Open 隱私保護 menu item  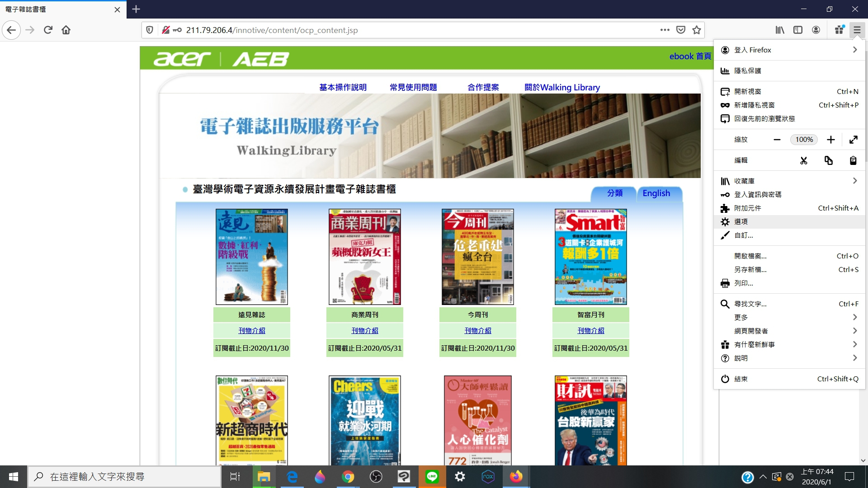(789, 70)
